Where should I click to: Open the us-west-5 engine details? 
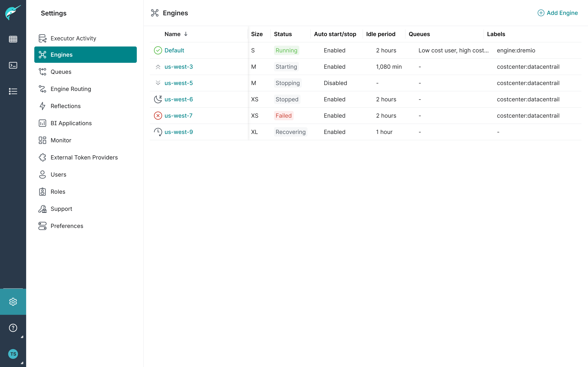(x=179, y=83)
